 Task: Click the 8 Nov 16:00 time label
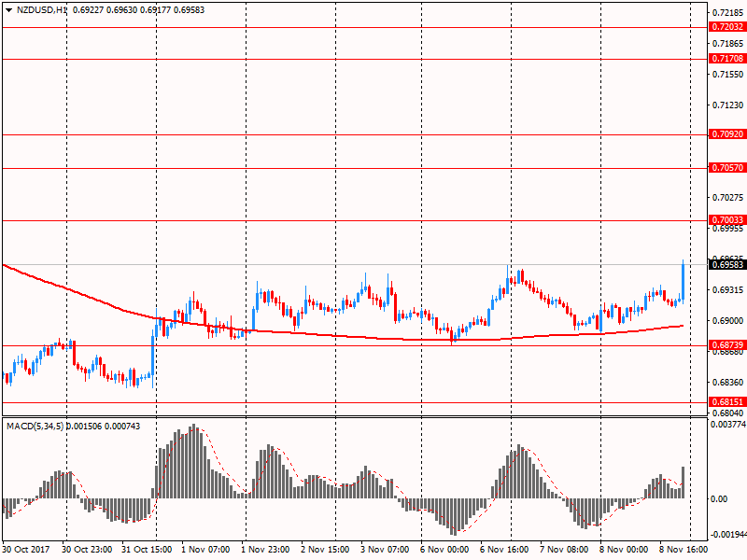click(684, 550)
